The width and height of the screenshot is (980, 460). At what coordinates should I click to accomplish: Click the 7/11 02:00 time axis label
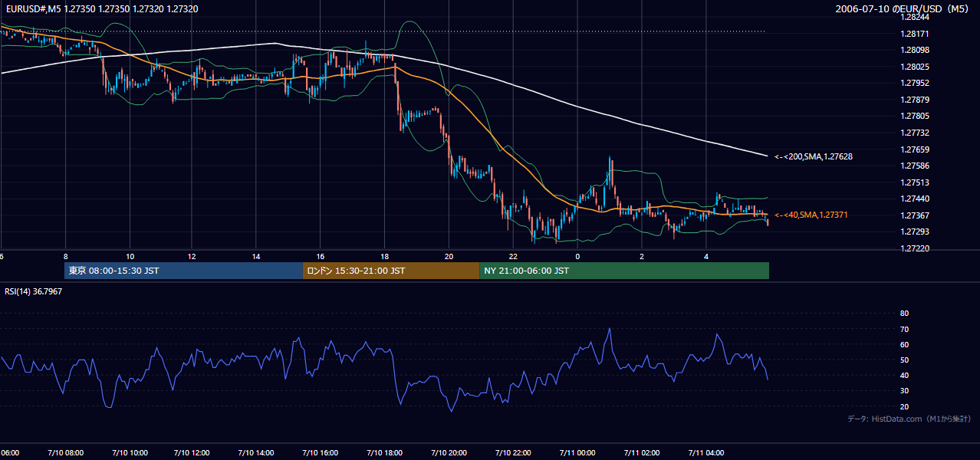tap(641, 453)
